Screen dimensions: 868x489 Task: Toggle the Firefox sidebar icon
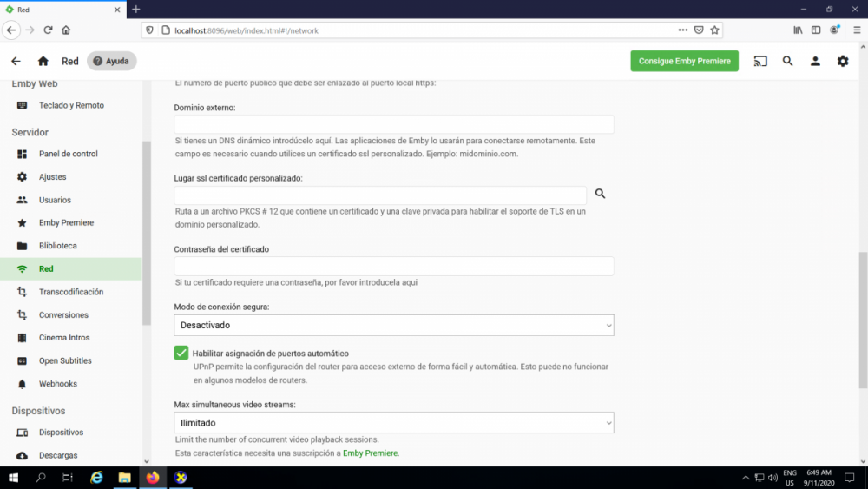click(816, 30)
